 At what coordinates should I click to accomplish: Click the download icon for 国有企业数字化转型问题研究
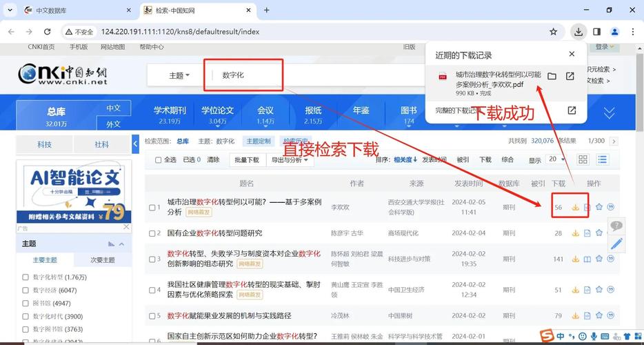576,233
